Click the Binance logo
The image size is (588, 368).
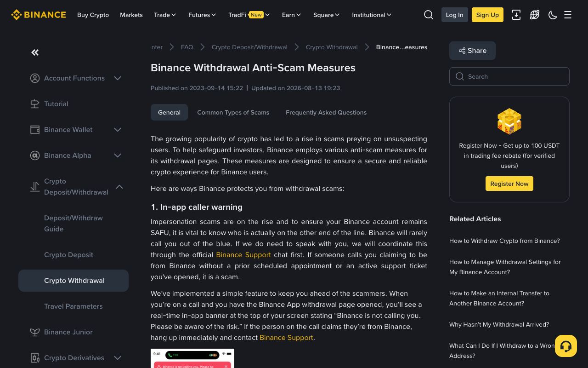coord(39,15)
